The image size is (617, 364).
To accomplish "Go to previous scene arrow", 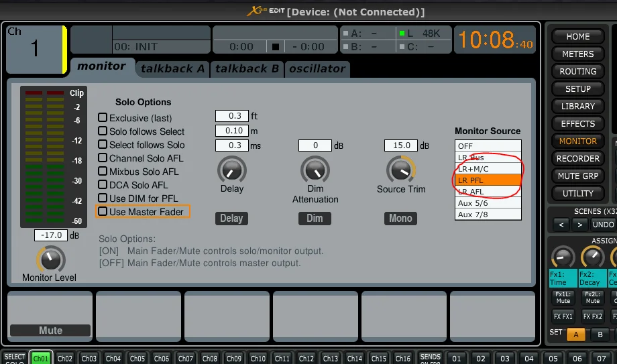I will pos(561,225).
